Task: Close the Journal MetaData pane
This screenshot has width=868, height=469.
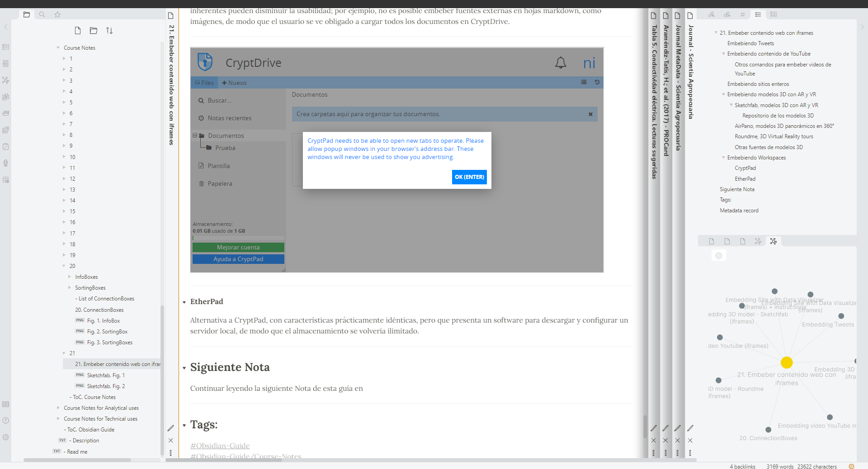Action: tap(678, 440)
